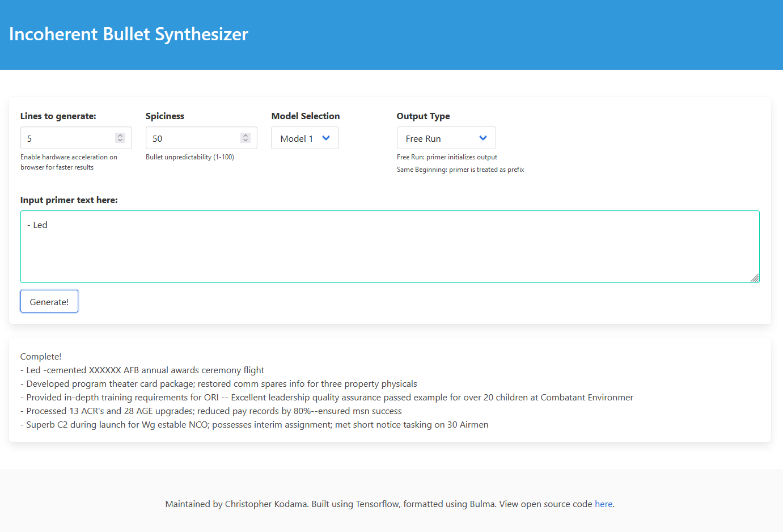The image size is (783, 532).
Task: Click the Spiciness increment arrow
Action: click(246, 136)
